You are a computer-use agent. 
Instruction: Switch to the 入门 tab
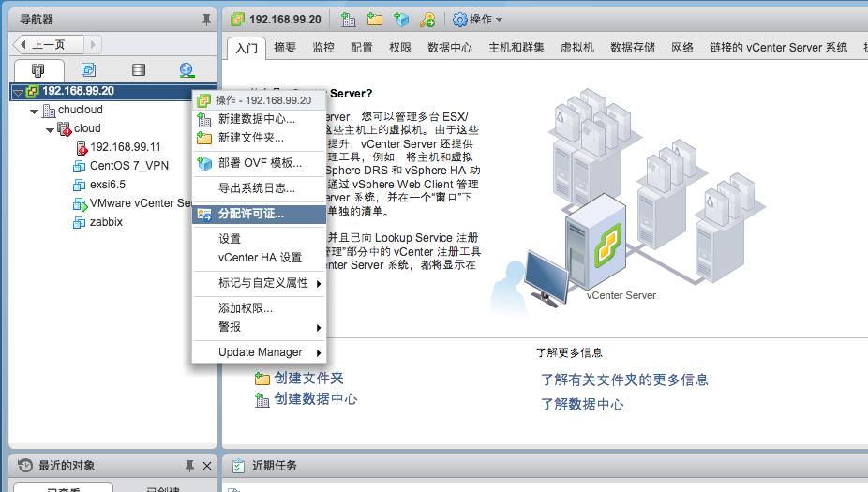247,48
